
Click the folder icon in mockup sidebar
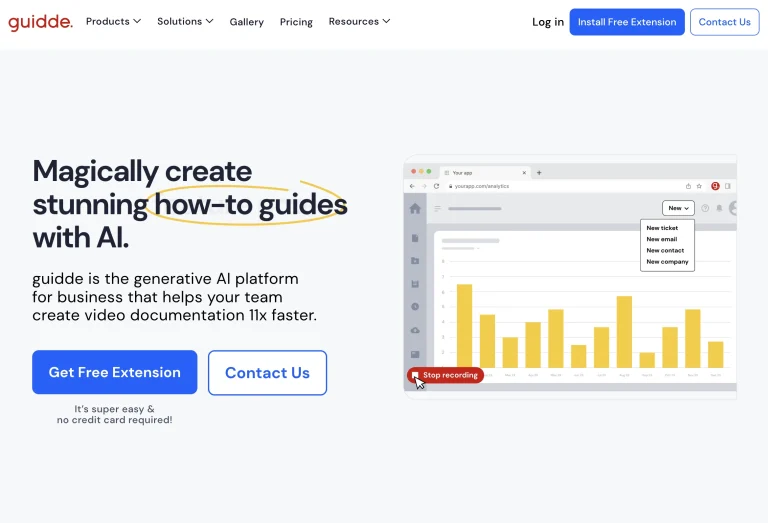point(415,261)
